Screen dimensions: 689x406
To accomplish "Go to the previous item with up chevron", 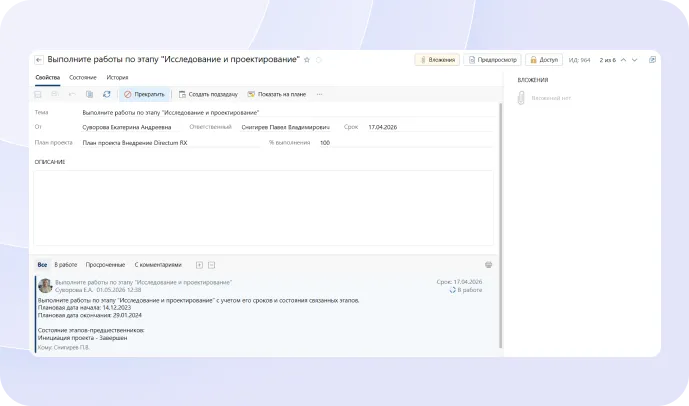I will [624, 60].
